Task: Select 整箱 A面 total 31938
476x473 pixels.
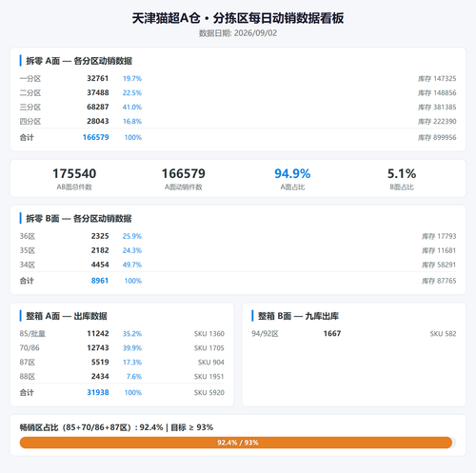Action: tap(98, 392)
